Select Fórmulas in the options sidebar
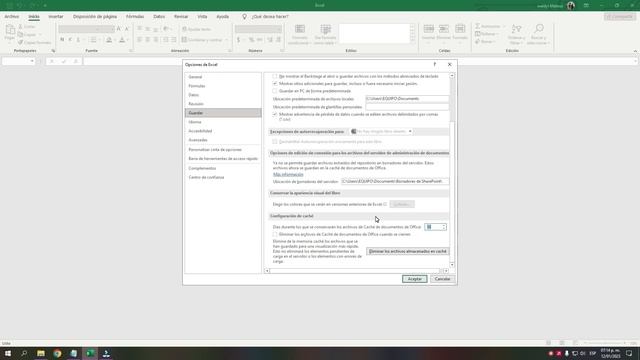 pyautogui.click(x=223, y=86)
